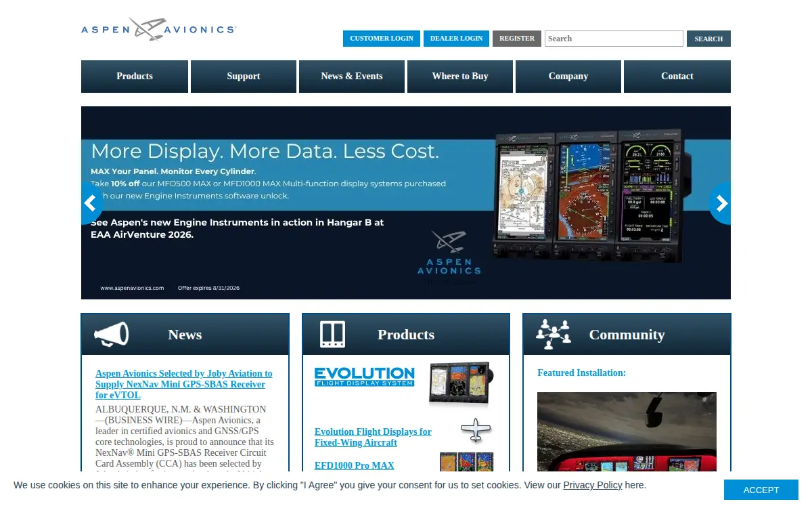Click the Dealer Login button
This screenshot has width=812, height=508.
pyautogui.click(x=457, y=39)
